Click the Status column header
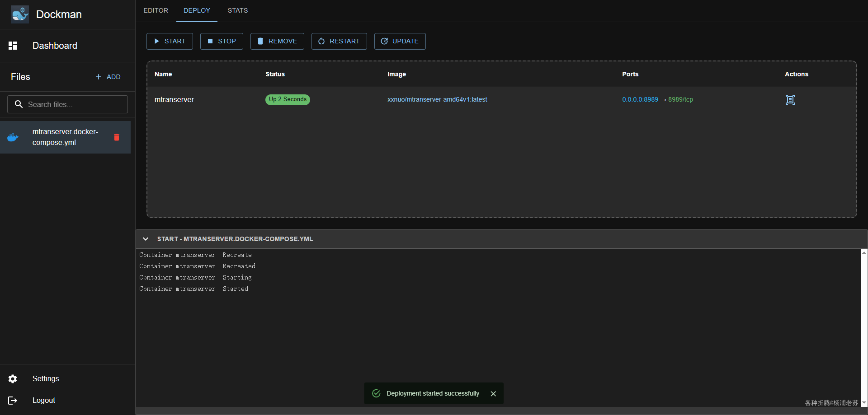This screenshot has height=415, width=868. (x=275, y=74)
